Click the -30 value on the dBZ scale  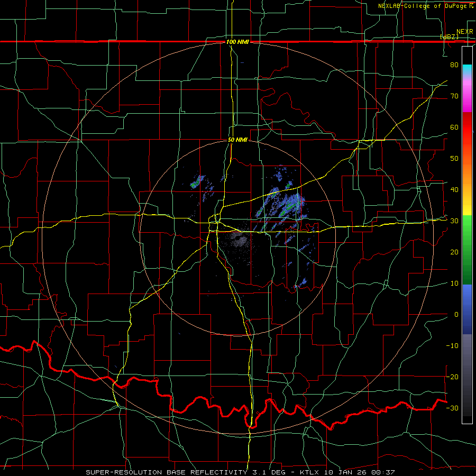452,408
